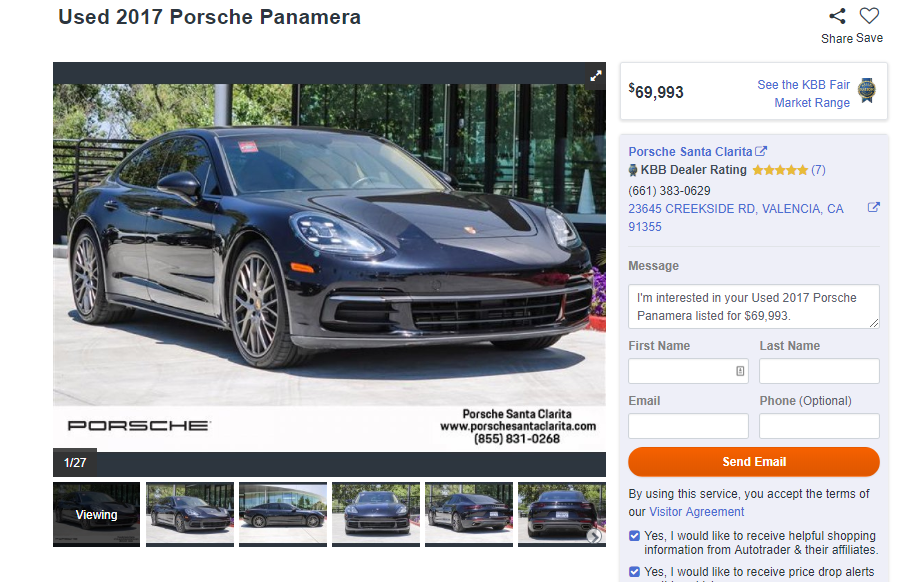The height and width of the screenshot is (582, 899).
Task: Click into the Email input field
Action: coord(688,426)
